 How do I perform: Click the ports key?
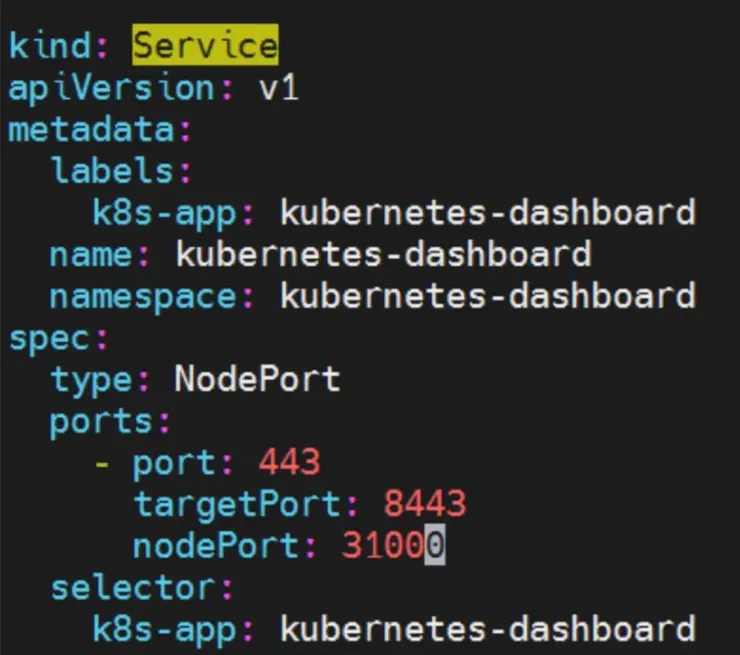pyautogui.click(x=102, y=421)
